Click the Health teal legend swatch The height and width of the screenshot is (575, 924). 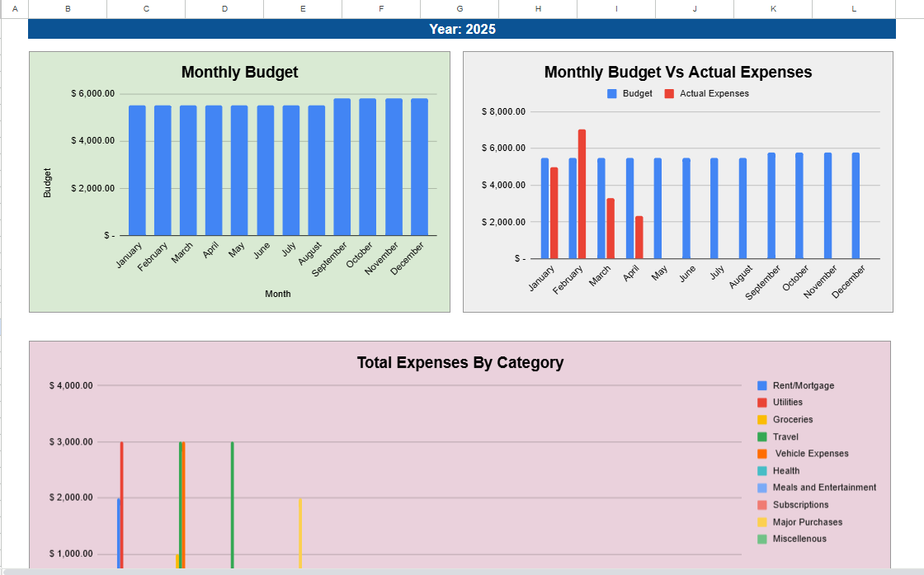pyautogui.click(x=761, y=470)
